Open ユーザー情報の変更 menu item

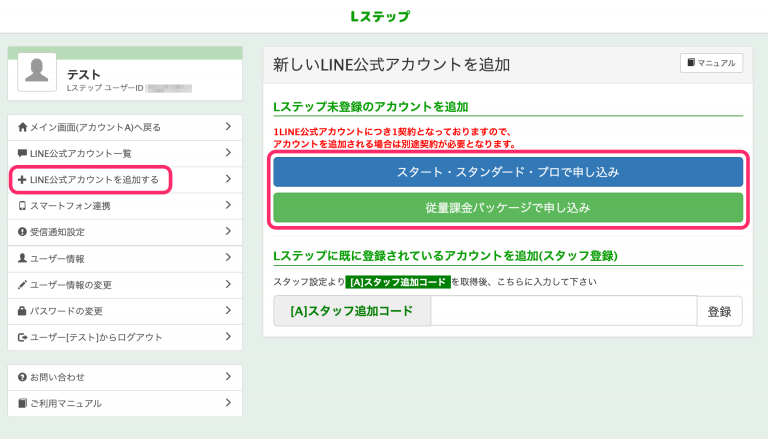click(125, 285)
